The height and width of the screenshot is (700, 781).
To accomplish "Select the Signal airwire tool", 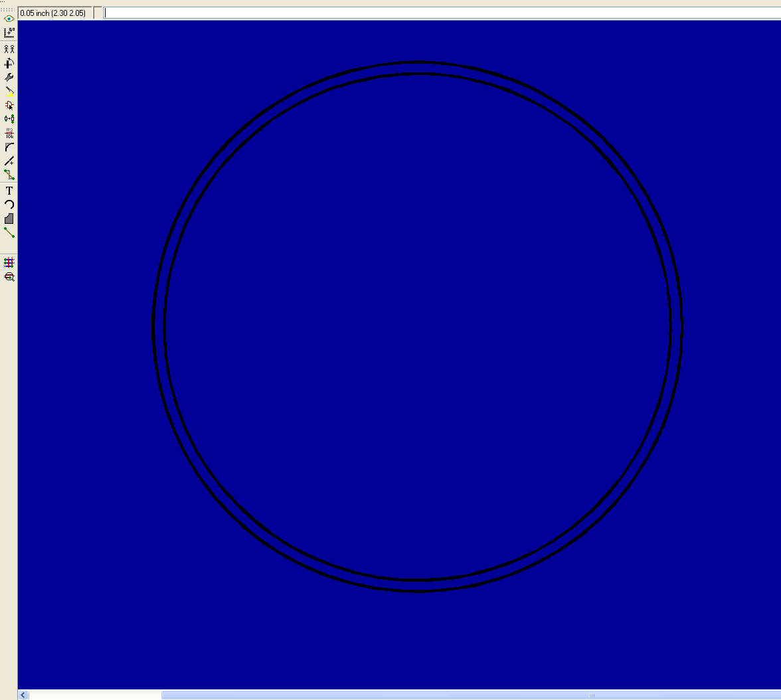I will [x=9, y=232].
